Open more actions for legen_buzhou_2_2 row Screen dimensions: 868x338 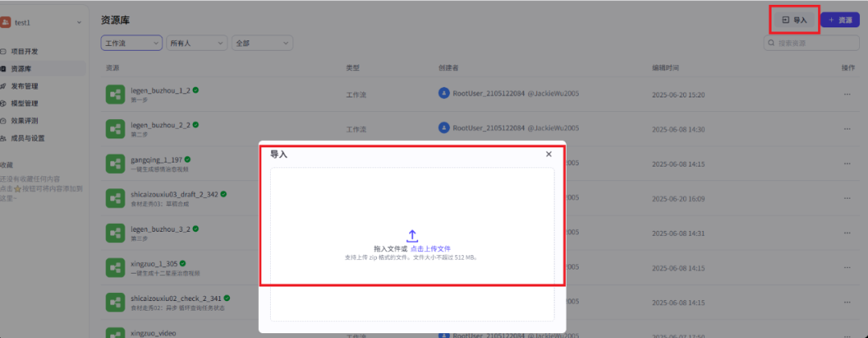click(x=847, y=129)
